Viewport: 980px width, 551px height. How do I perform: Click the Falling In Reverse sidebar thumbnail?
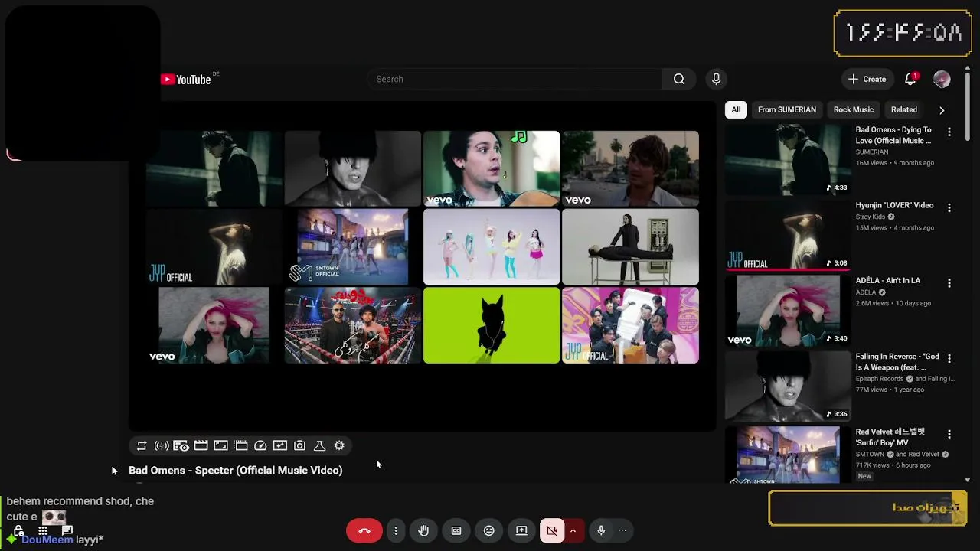(x=788, y=386)
